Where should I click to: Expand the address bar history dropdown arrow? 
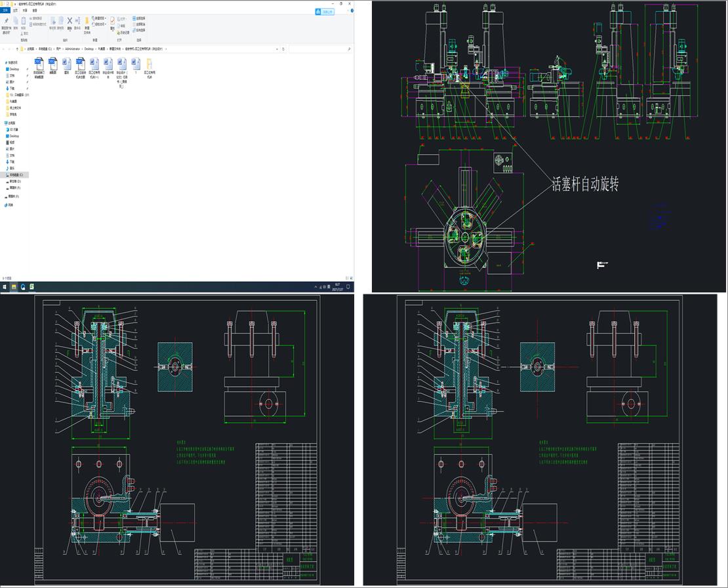coord(277,49)
